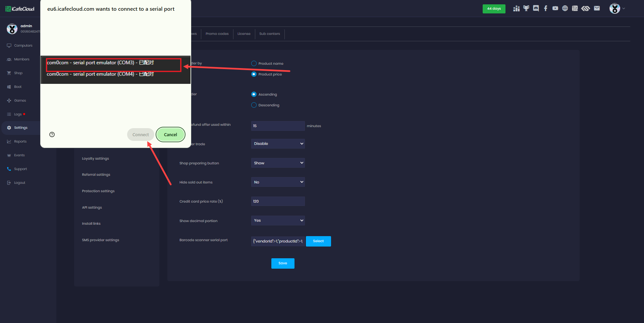Screen dimensions: 644x323
Task: Open the leaderboard ranking icon
Action: click(x=517, y=8)
